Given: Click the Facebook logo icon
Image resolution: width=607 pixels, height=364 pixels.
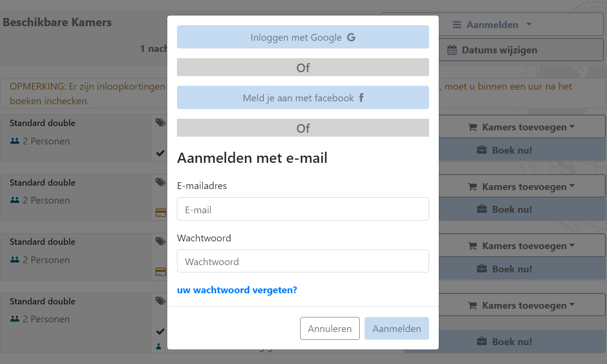Looking at the screenshot, I should (361, 98).
